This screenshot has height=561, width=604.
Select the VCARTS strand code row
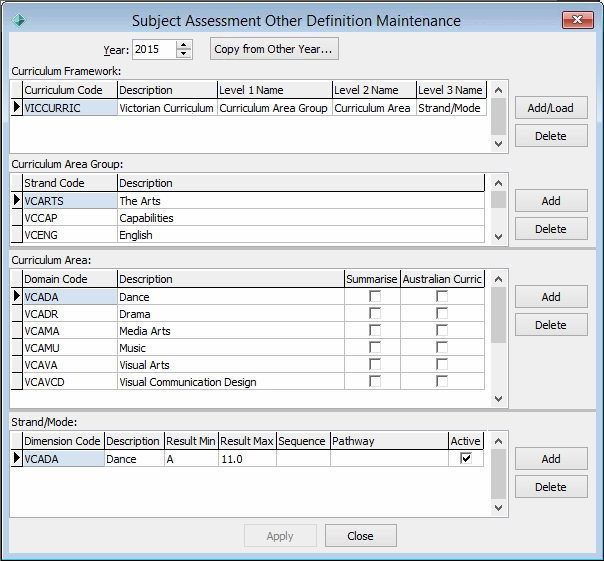pos(70,201)
